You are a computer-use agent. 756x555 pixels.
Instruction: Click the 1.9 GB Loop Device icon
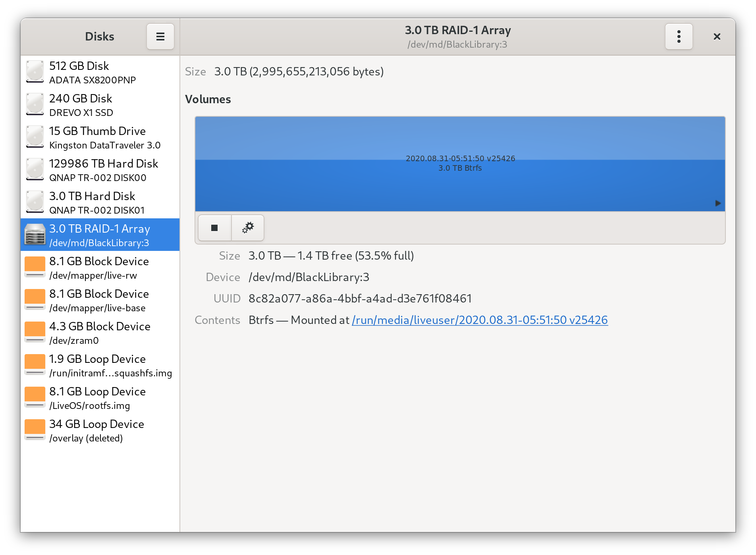[x=35, y=365]
